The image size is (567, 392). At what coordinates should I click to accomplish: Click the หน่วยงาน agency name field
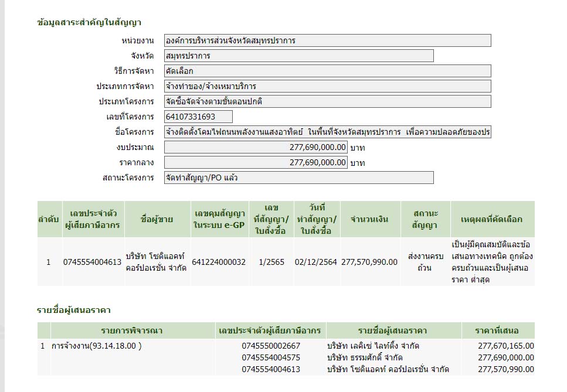(327, 40)
